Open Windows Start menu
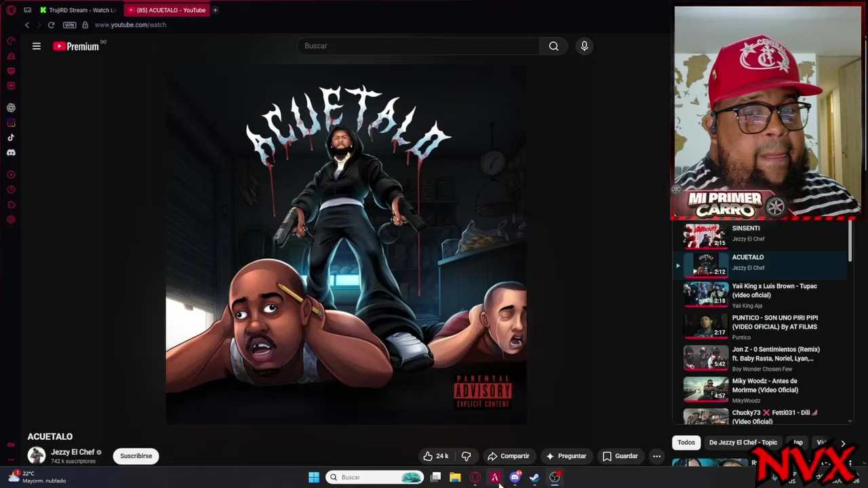Screen dimensions: 868x488 (x=314, y=477)
